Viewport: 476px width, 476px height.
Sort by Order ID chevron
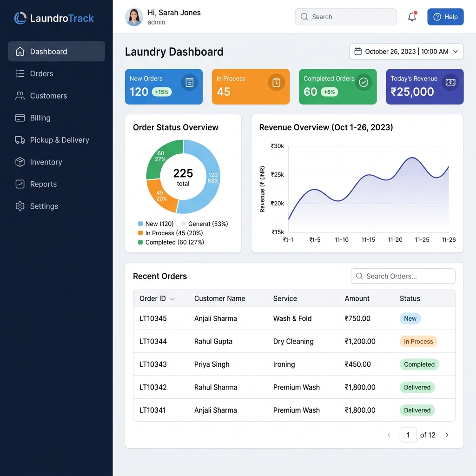[x=172, y=299]
